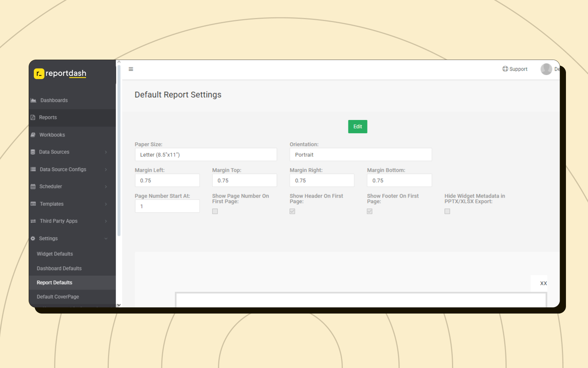Toggle the hamburger menu icon
588x368 pixels.
click(131, 69)
